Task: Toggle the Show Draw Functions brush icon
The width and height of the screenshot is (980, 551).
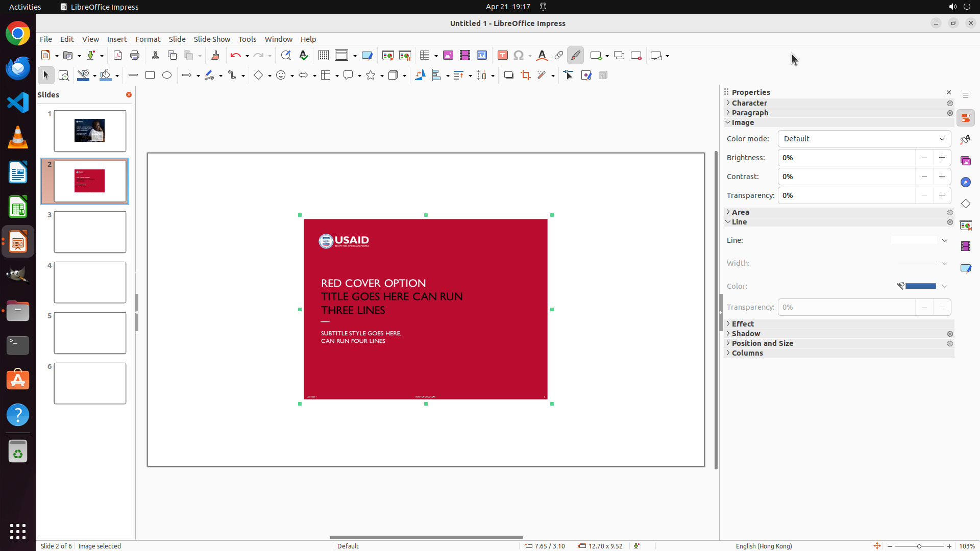Action: [575, 56]
